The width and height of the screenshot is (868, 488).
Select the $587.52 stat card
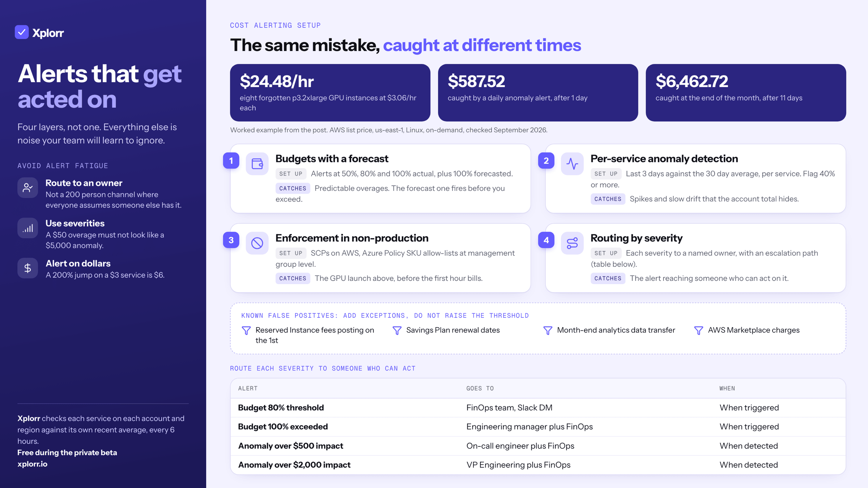tap(538, 93)
